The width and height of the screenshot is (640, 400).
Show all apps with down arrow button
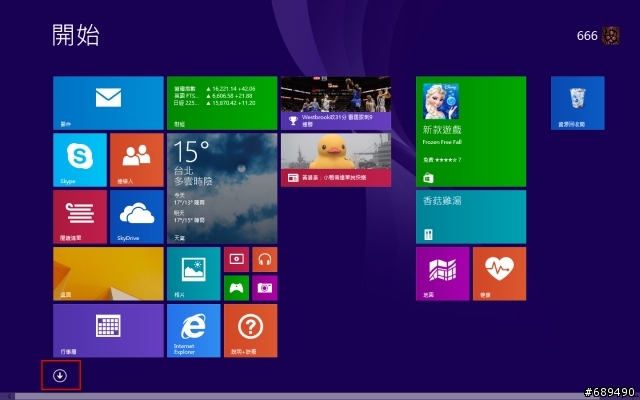point(60,375)
